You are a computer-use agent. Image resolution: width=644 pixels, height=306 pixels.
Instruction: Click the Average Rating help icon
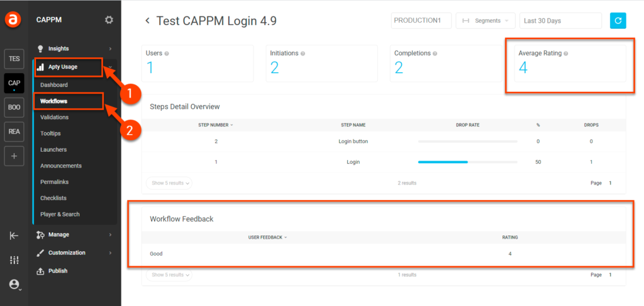tap(565, 54)
